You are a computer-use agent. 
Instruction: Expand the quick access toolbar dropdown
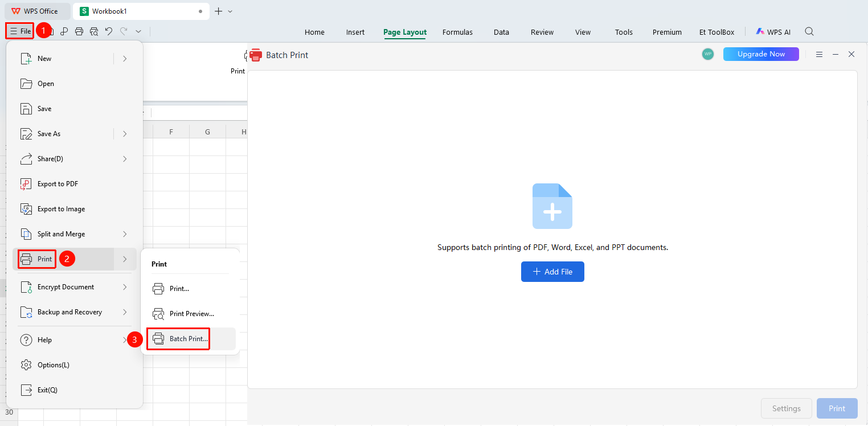pyautogui.click(x=138, y=32)
